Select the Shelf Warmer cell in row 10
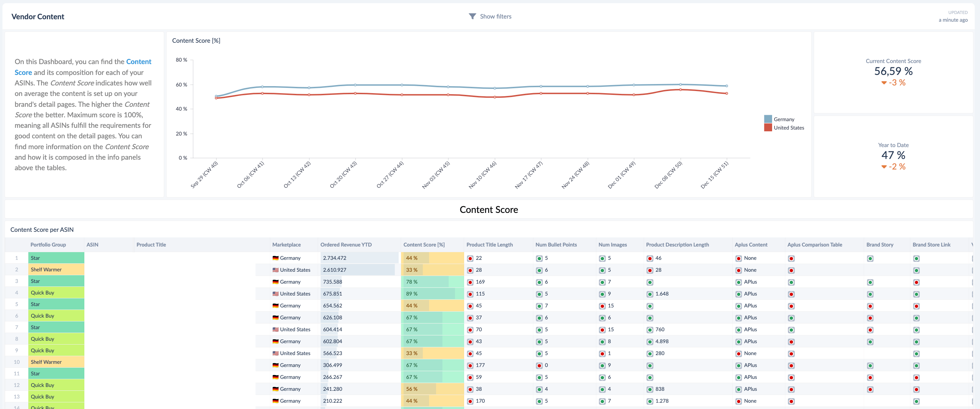Image resolution: width=980 pixels, height=409 pixels. click(56, 362)
